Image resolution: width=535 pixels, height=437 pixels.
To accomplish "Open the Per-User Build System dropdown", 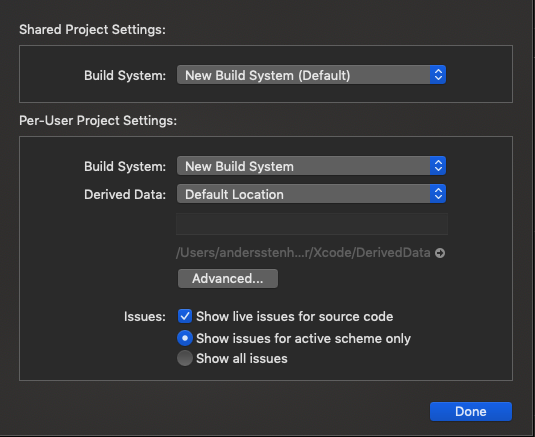I will click(311, 166).
